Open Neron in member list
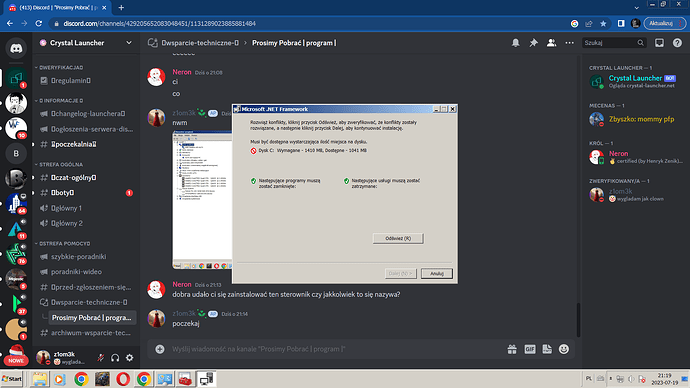 pyautogui.click(x=635, y=157)
